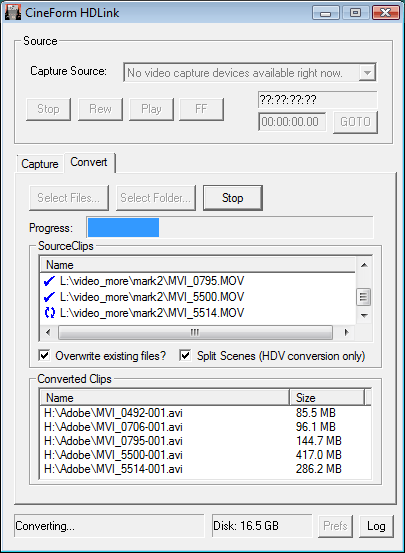Click the Select Folder... button

pos(156,198)
